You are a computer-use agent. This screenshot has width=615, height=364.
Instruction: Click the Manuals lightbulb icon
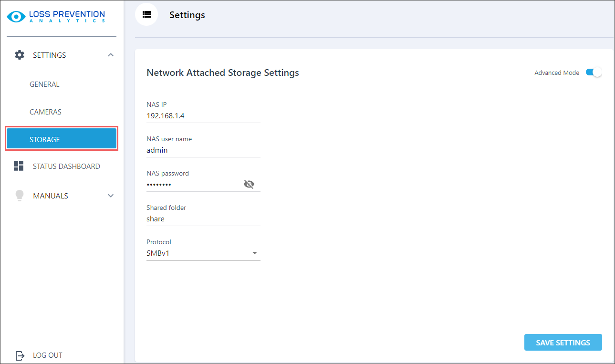(x=19, y=196)
